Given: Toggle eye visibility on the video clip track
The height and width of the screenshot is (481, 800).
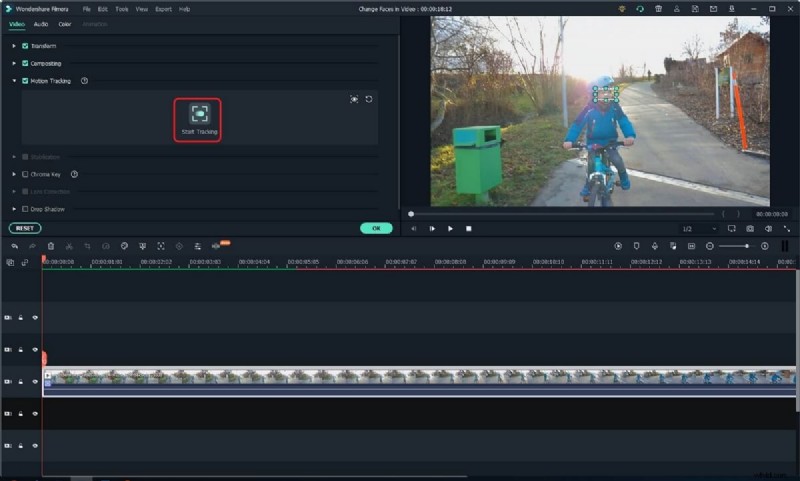Looking at the screenshot, I should click(x=35, y=382).
